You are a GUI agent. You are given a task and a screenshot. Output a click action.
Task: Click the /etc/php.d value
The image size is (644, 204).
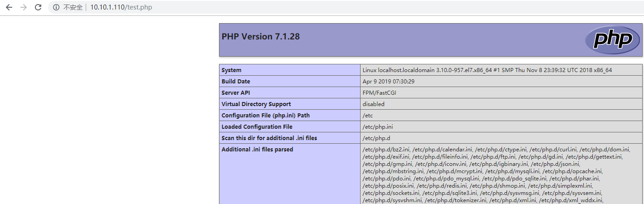coord(376,138)
